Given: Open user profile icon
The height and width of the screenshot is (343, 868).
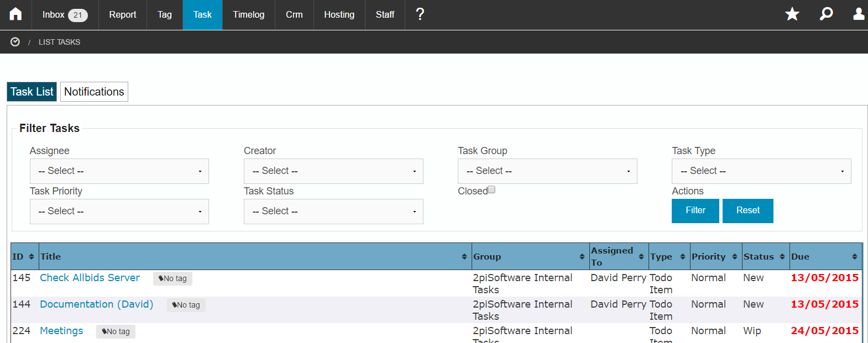Looking at the screenshot, I should (859, 14).
